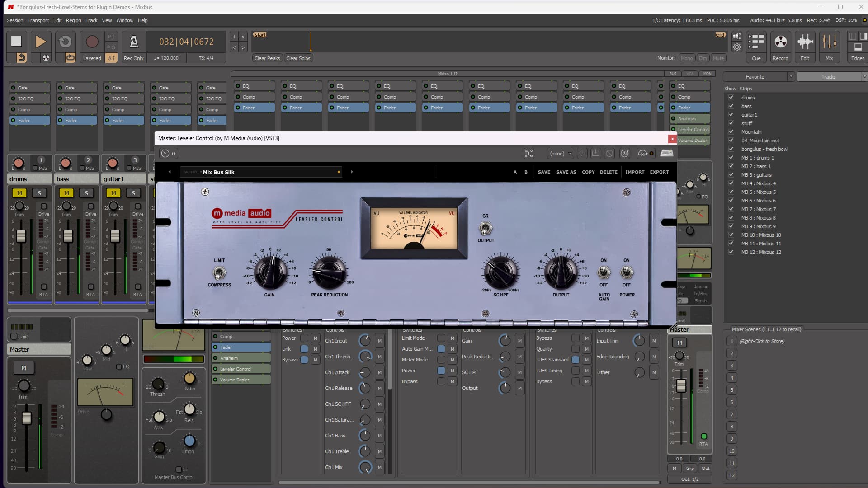The width and height of the screenshot is (868, 488).
Task: Click the PEAK REDUCTION knob
Action: 329,272
